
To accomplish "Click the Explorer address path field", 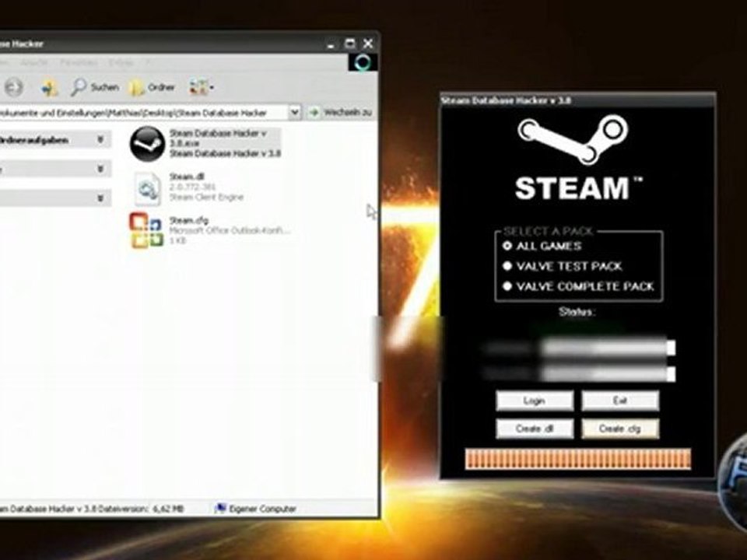I will click(143, 113).
